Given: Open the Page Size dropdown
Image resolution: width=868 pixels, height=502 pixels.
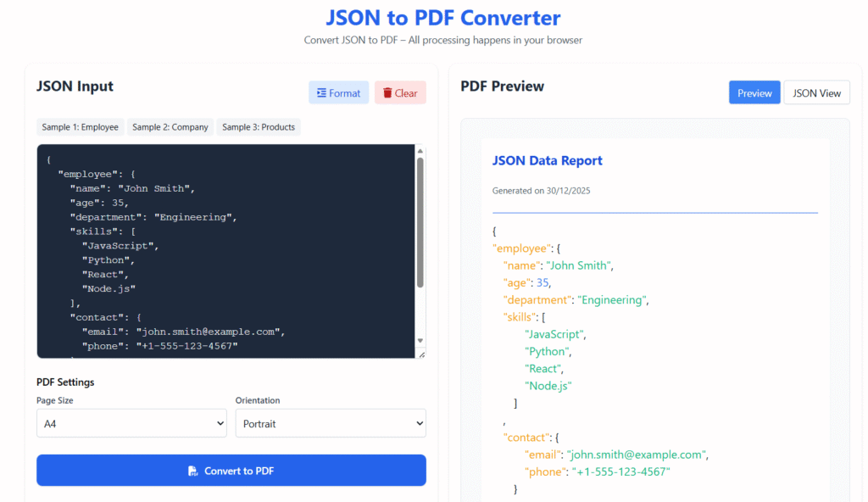Looking at the screenshot, I should pos(131,423).
